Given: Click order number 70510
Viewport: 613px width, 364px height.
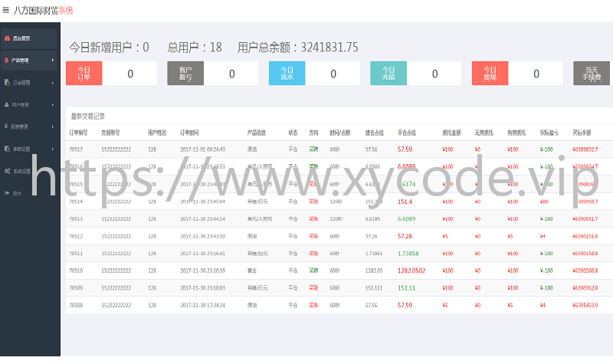Looking at the screenshot, I should click(x=76, y=271).
